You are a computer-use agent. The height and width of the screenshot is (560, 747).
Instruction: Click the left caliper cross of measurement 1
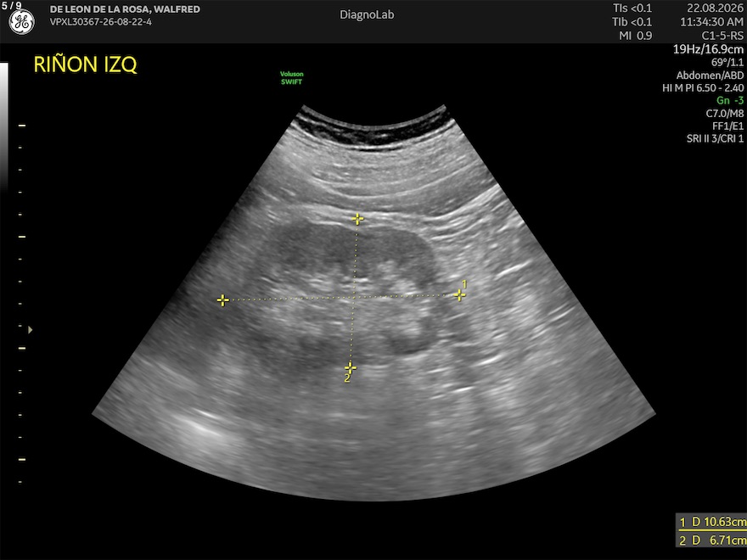[x=222, y=300]
